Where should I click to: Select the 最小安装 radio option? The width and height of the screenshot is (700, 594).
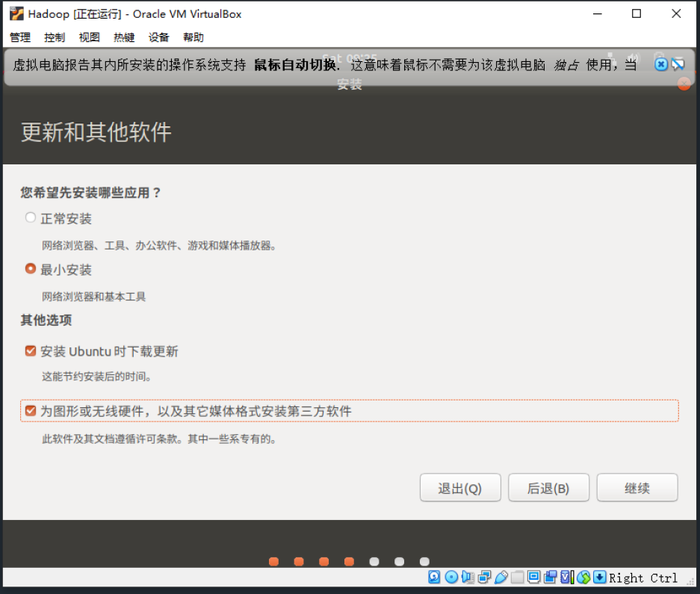click(x=31, y=268)
